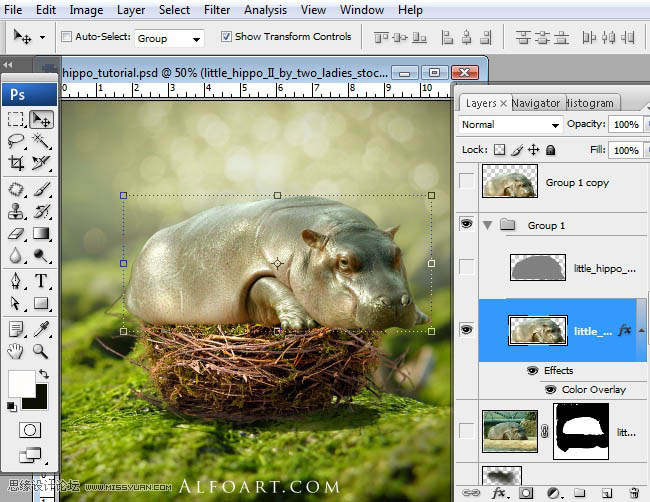This screenshot has height=502, width=650.
Task: Select the Lasso tool
Action: click(x=16, y=141)
